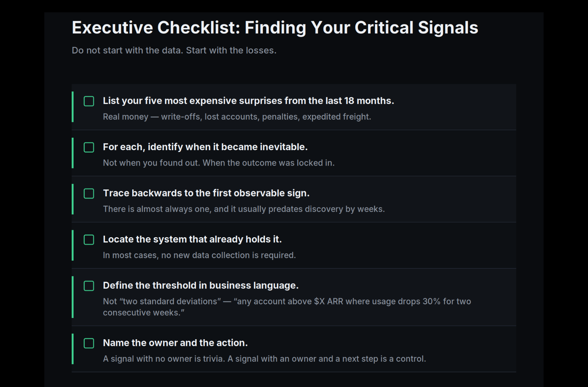The height and width of the screenshot is (387, 588).
Task: Check the 'List your five most expensive surprises' box
Action: point(89,101)
